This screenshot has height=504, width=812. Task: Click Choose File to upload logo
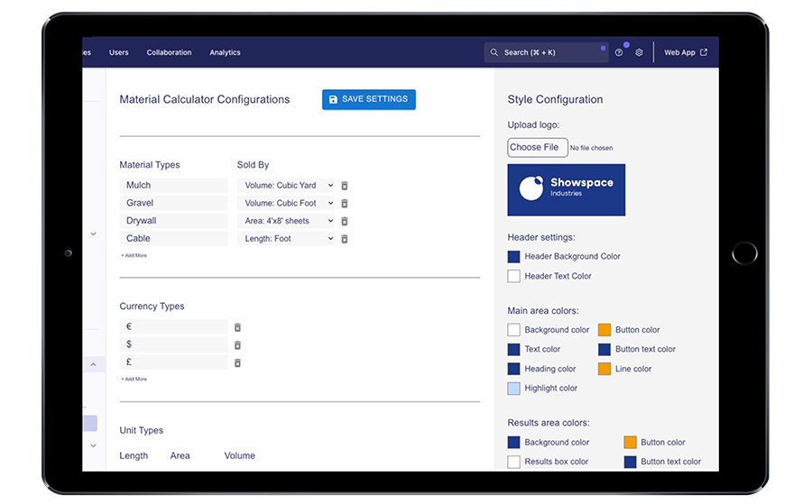[538, 148]
